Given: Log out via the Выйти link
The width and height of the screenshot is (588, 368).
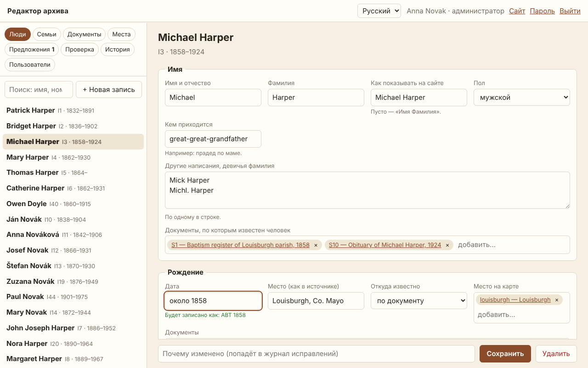Looking at the screenshot, I should pos(570,11).
